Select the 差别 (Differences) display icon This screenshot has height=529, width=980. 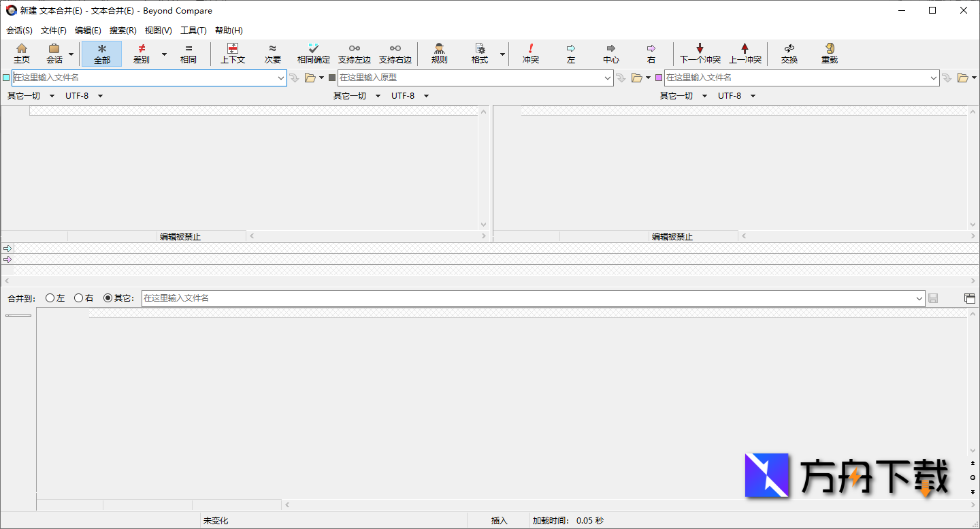[x=140, y=53]
